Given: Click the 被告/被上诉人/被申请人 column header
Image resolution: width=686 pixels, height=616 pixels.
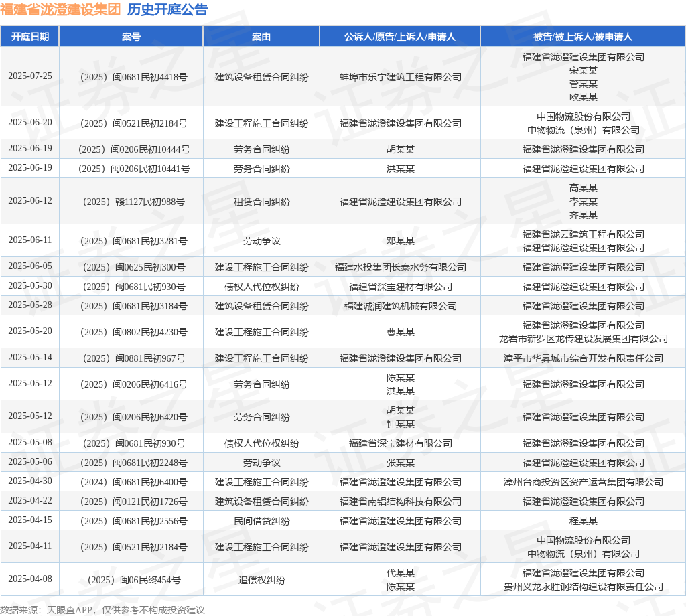Looking at the screenshot, I should (583, 37).
